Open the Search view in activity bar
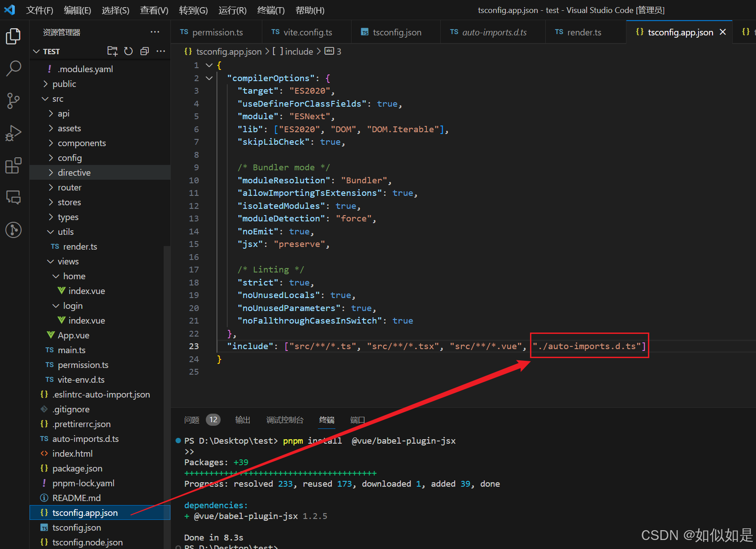 pyautogui.click(x=13, y=69)
